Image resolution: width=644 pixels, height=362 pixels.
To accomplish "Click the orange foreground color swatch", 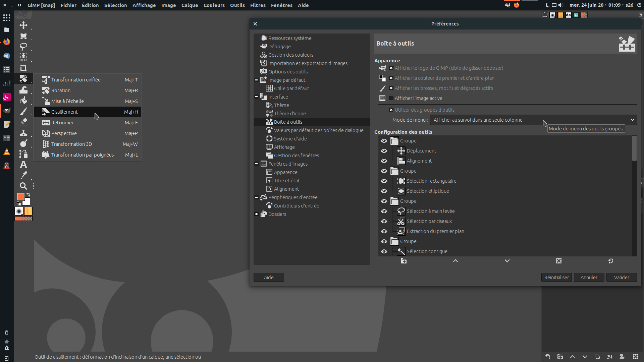I will tap(20, 197).
